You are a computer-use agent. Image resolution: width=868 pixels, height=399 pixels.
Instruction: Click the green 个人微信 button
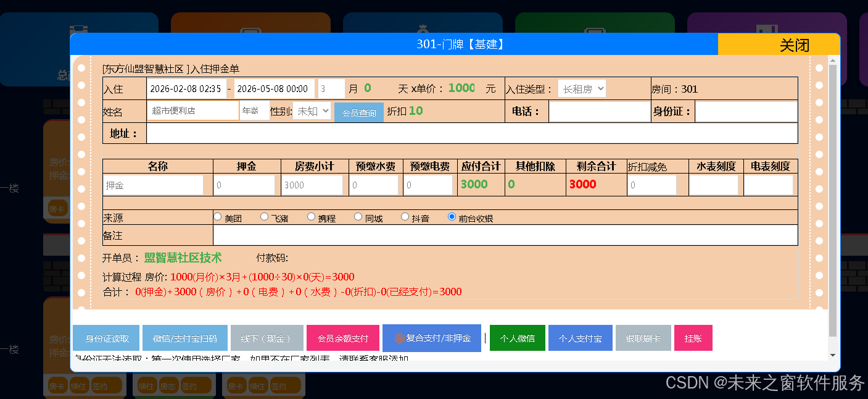pyautogui.click(x=517, y=338)
